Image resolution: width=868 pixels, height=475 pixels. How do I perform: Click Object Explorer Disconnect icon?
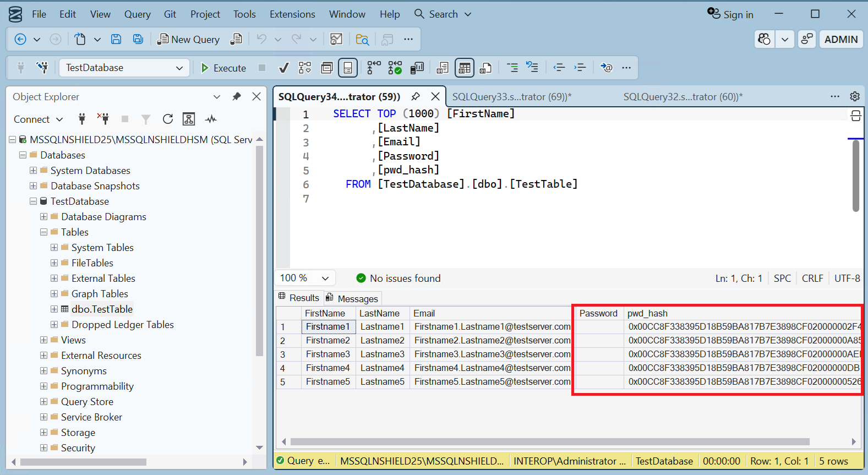(103, 119)
